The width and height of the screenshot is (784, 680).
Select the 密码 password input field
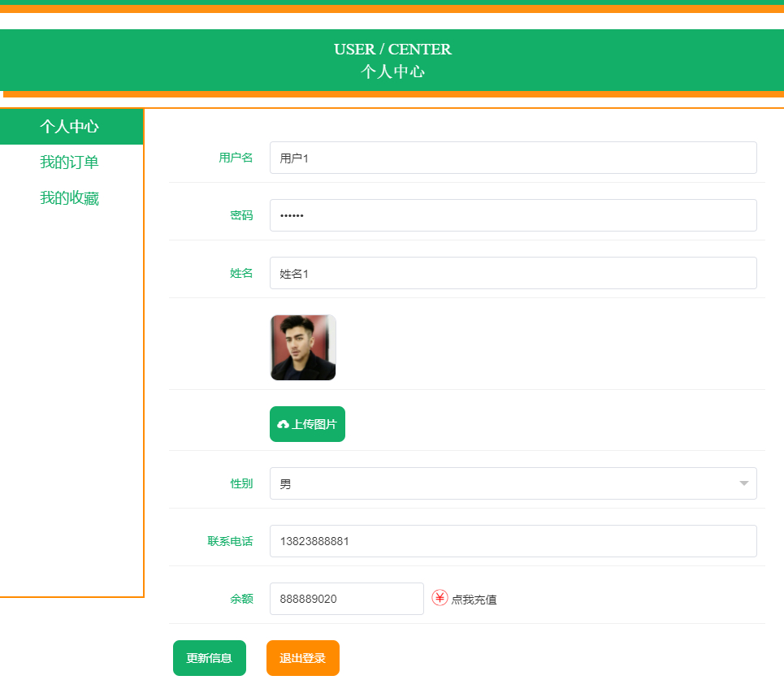(x=512, y=215)
